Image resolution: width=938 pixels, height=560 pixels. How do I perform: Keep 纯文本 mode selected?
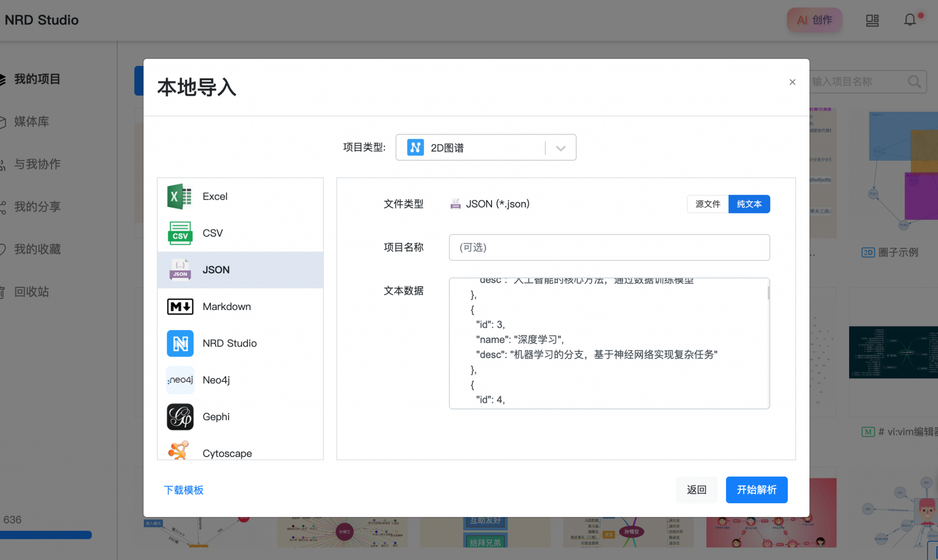pos(749,204)
